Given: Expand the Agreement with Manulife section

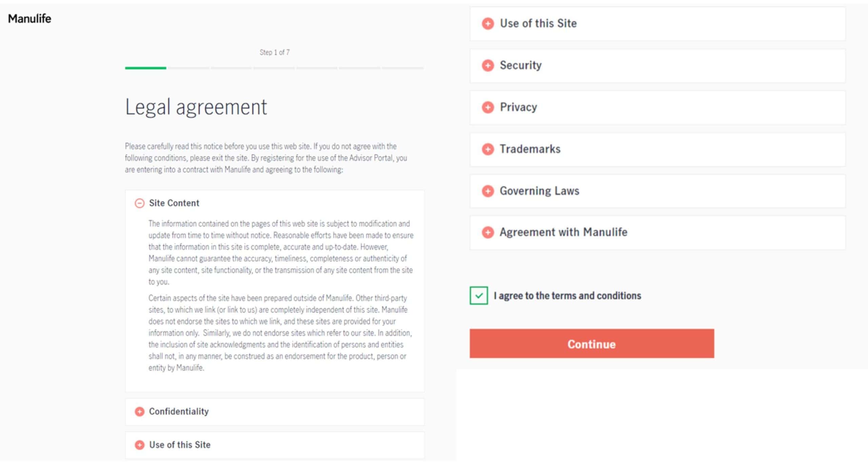Looking at the screenshot, I should [563, 232].
